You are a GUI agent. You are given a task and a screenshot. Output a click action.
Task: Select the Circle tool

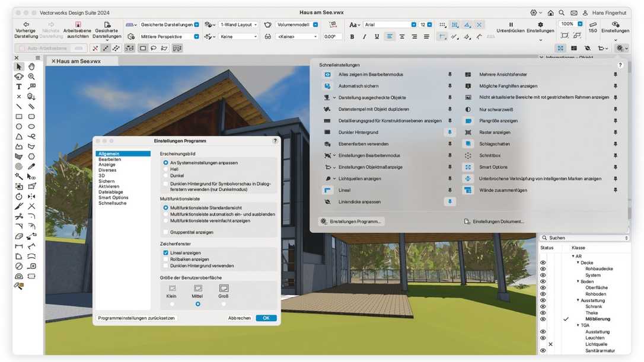pyautogui.click(x=18, y=126)
